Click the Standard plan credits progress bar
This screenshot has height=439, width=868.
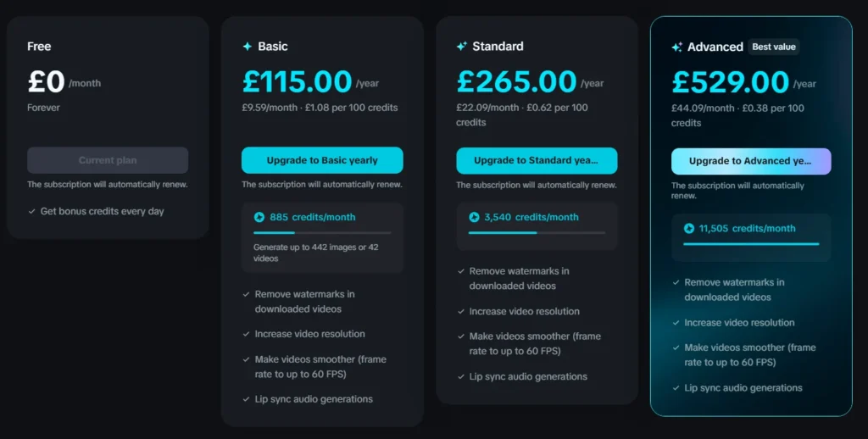click(x=537, y=233)
